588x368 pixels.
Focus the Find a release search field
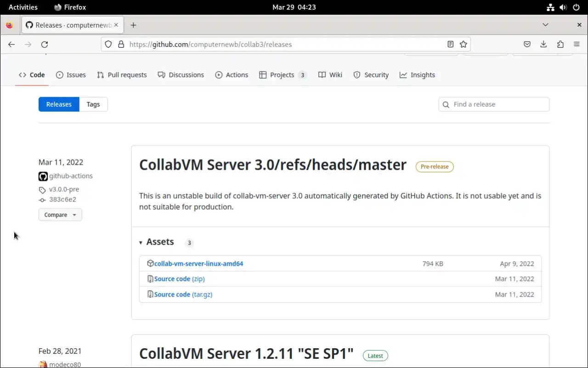(494, 104)
